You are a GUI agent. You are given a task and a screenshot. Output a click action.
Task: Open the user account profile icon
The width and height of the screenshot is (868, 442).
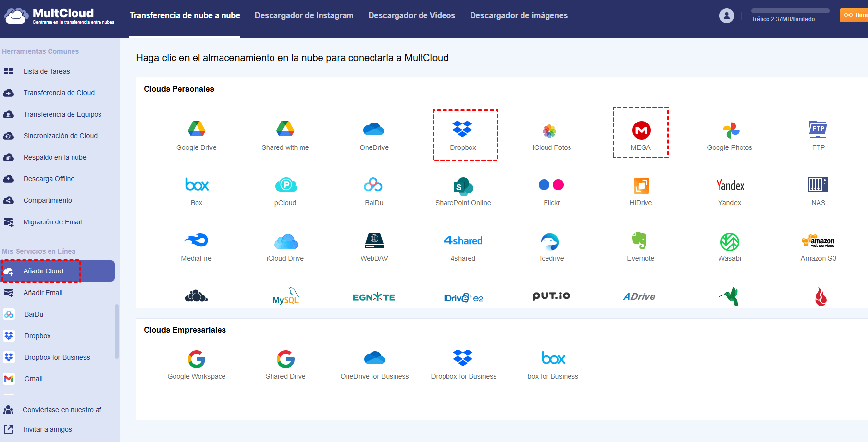[726, 16]
